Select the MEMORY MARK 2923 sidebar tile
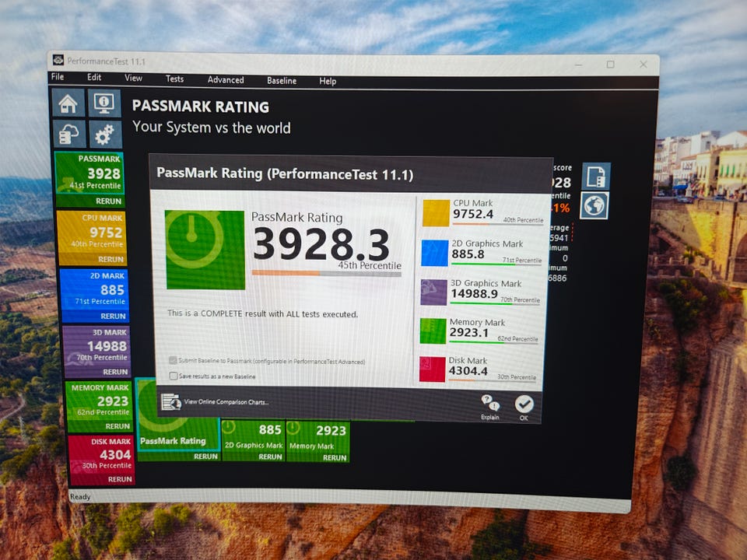 point(99,400)
